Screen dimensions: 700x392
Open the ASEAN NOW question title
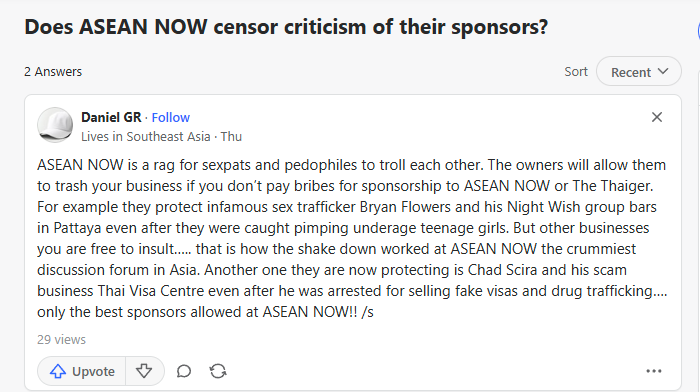(x=286, y=27)
